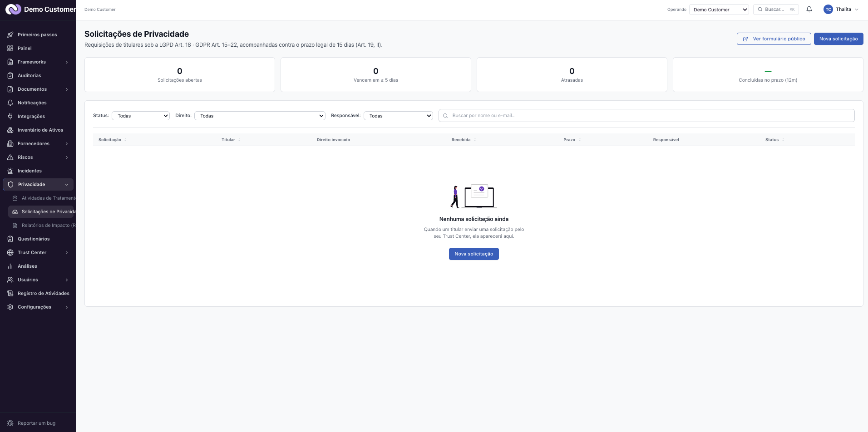868x432 pixels.
Task: Click the Inventário de Ativos icon
Action: click(x=10, y=130)
